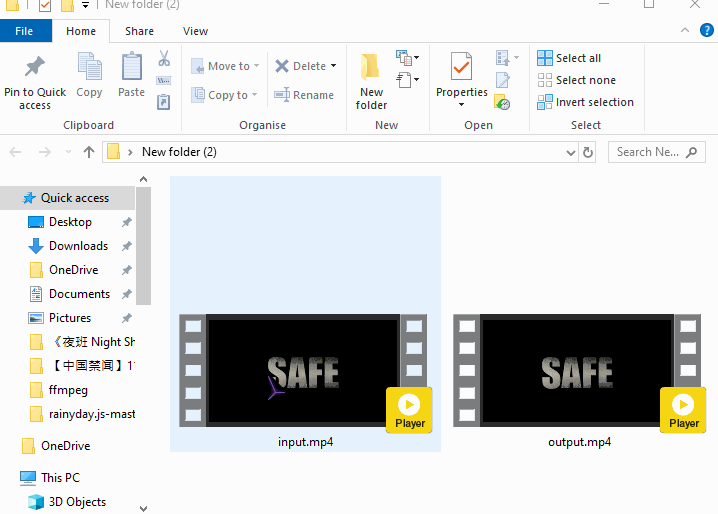Click the Forward navigation arrow
This screenshot has width=718, height=514.
(x=44, y=152)
